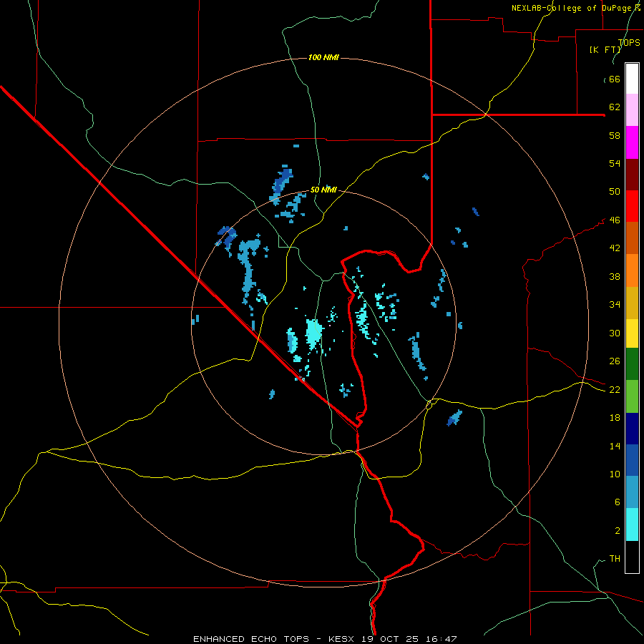Click the navy blue legend swatch
Image resolution: width=644 pixels, height=644 pixels.
click(x=632, y=429)
